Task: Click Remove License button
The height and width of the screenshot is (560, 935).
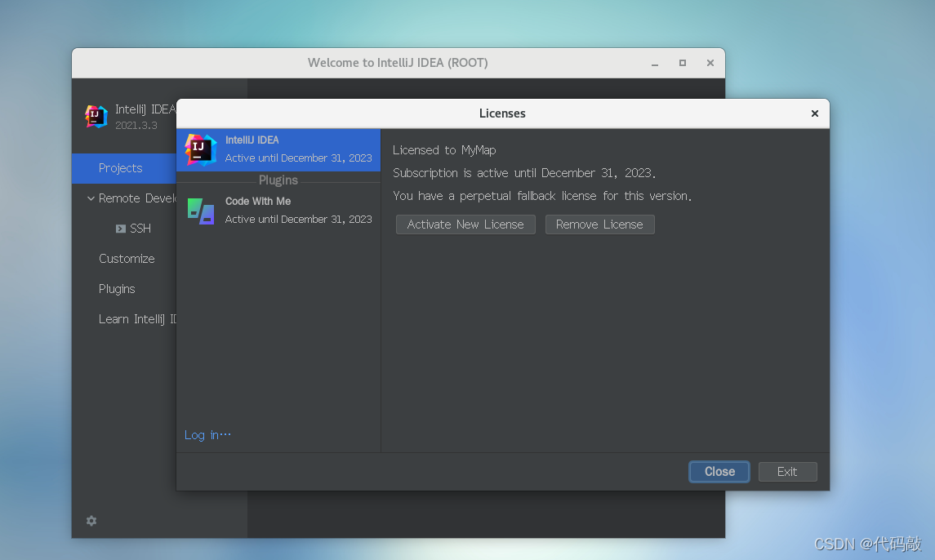Action: coord(600,224)
